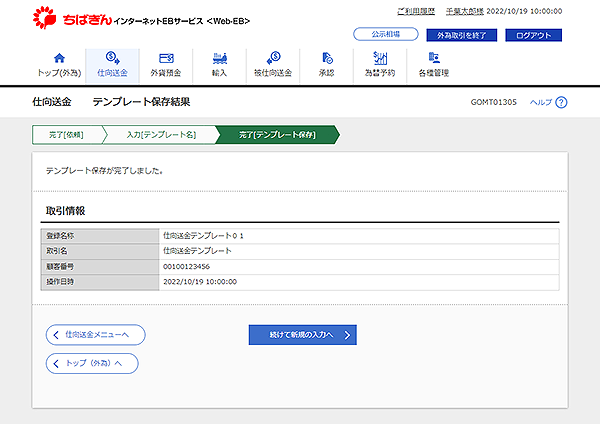The image size is (600, 424).
Task: Click the 各種管理 icon
Action: tap(434, 58)
